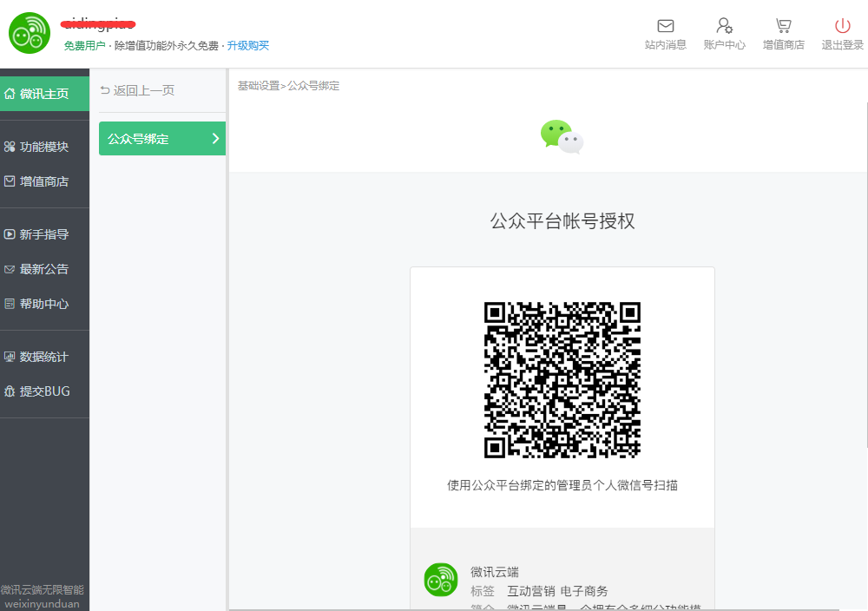Open 数据统计 sidebar item
Viewport: 868px width, 611px height.
point(43,357)
